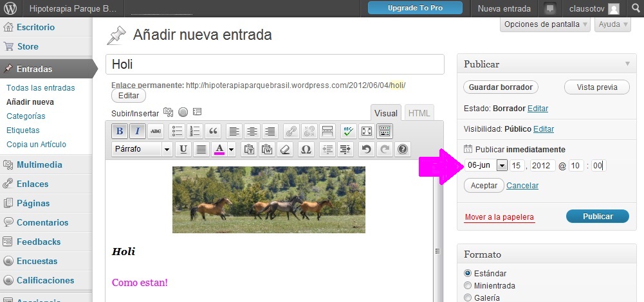Enter fullscreen writing mode
Screen dimensions: 644x302
tap(367, 131)
